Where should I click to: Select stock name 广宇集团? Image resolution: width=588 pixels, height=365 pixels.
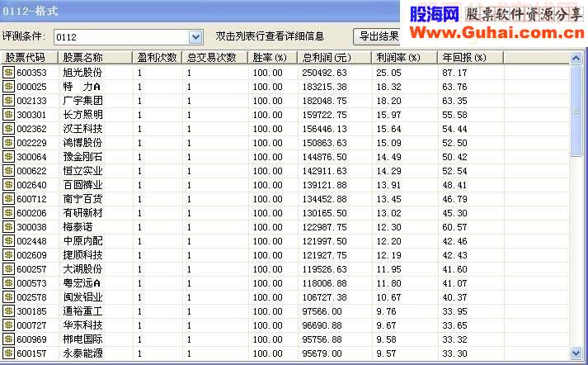(82, 100)
